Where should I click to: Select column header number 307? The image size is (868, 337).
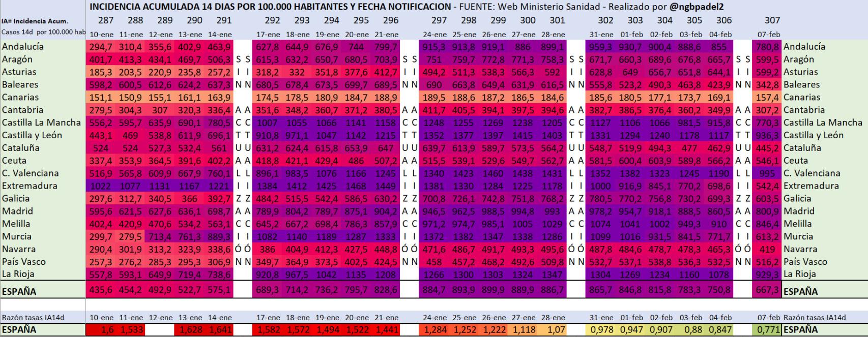click(772, 20)
